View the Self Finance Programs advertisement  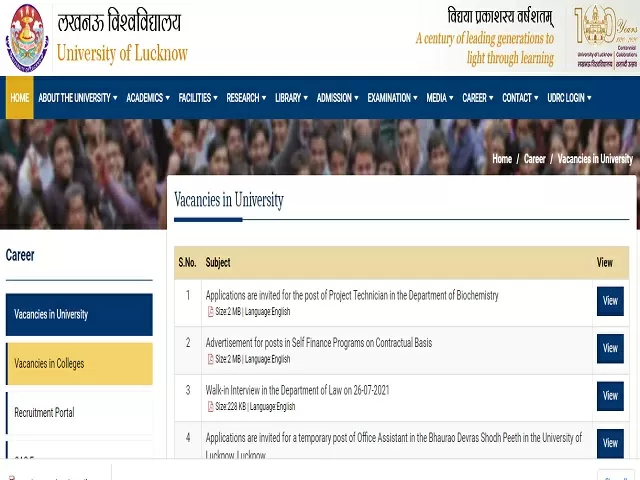point(610,349)
